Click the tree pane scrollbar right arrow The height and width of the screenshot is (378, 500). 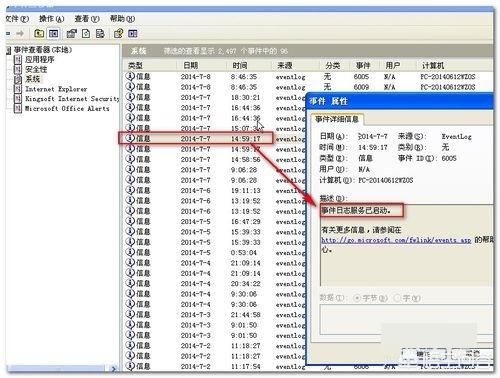pyautogui.click(x=114, y=369)
